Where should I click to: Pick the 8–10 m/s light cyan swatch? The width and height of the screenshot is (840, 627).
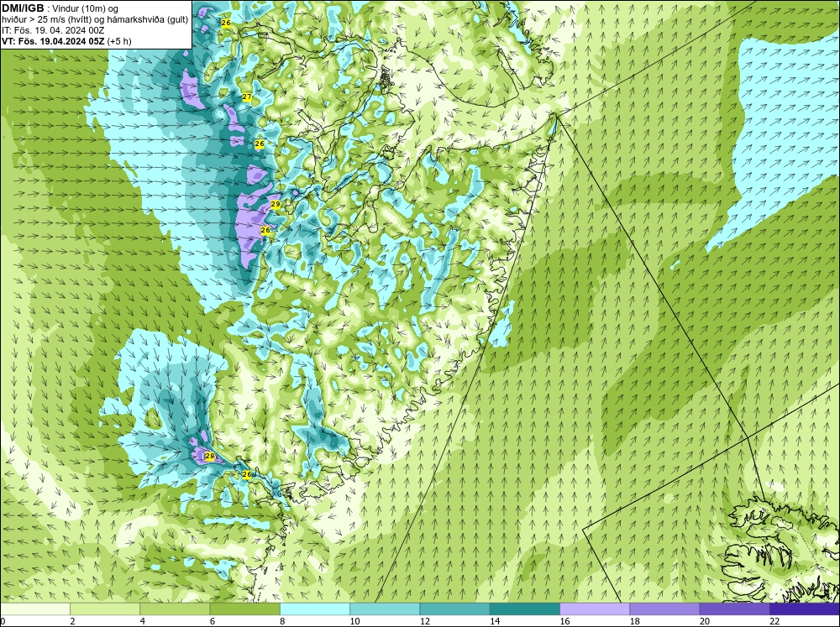(315, 609)
